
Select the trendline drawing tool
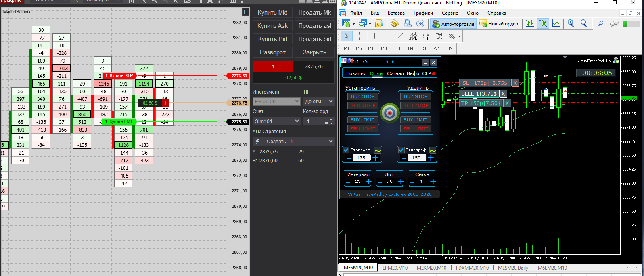point(400,36)
